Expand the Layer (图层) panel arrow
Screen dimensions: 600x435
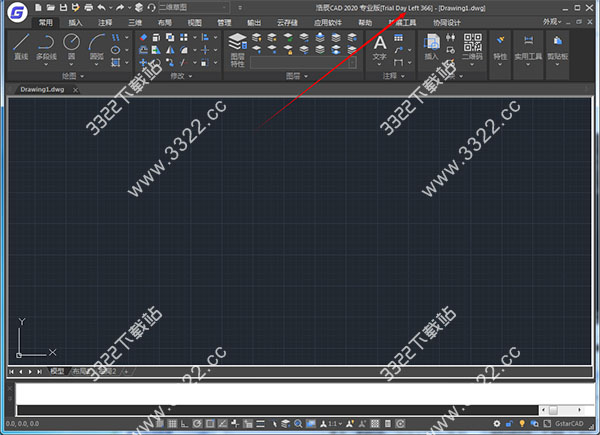click(x=306, y=77)
